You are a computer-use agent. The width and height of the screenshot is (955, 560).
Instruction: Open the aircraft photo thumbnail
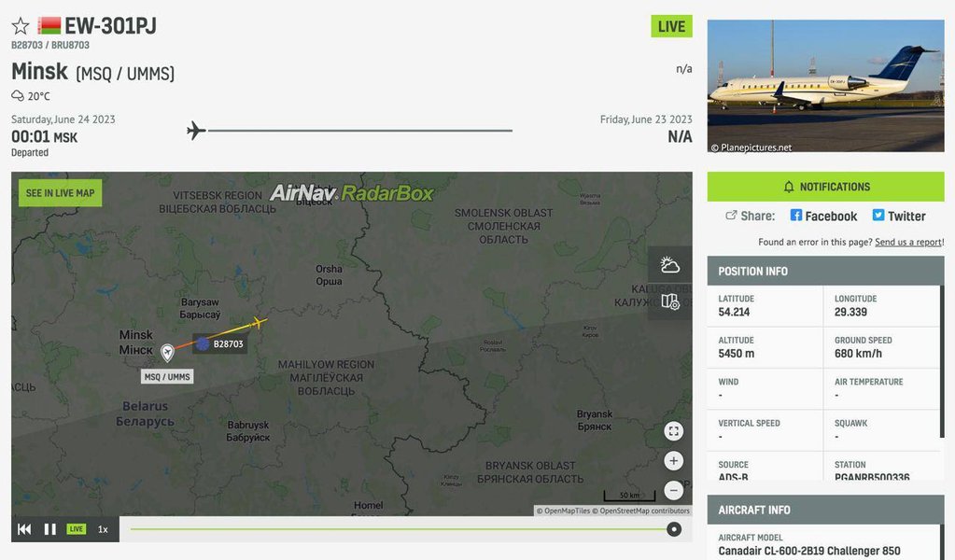click(825, 86)
